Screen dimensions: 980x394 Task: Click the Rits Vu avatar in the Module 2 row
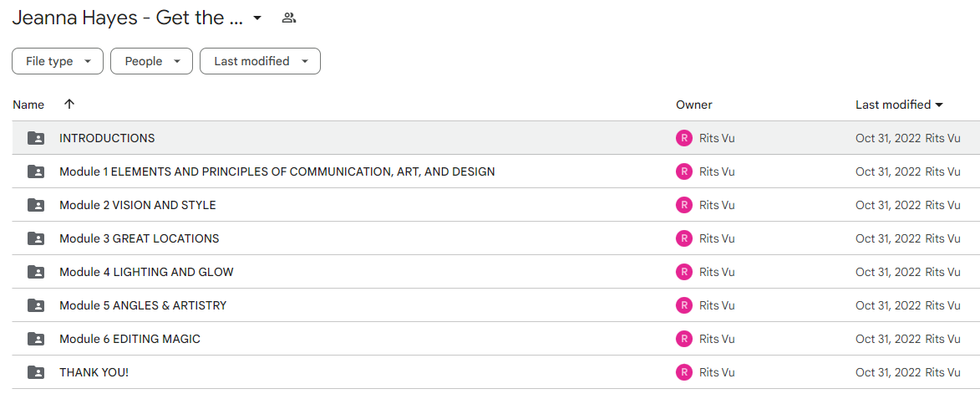coord(683,204)
